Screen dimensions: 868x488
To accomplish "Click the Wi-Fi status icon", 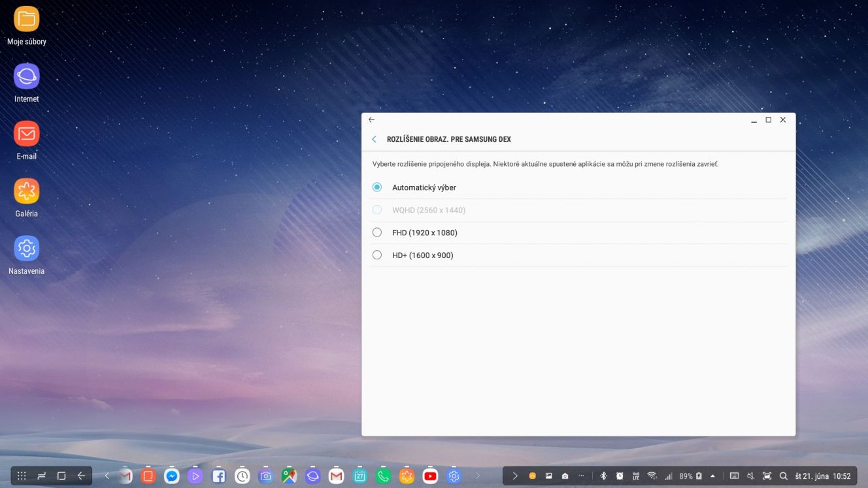I will pos(652,476).
